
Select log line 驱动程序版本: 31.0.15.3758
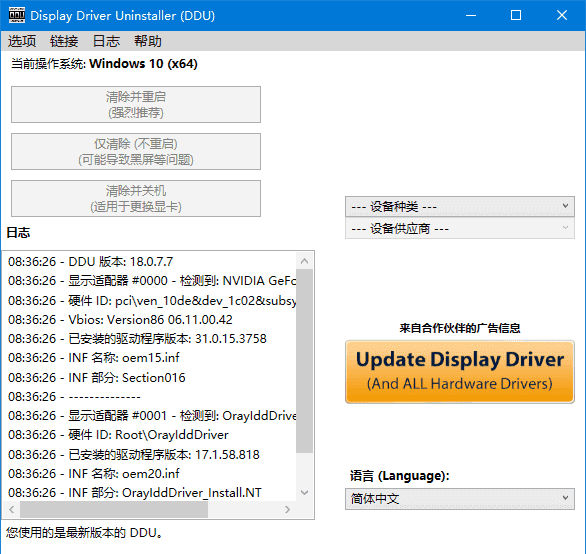point(137,339)
